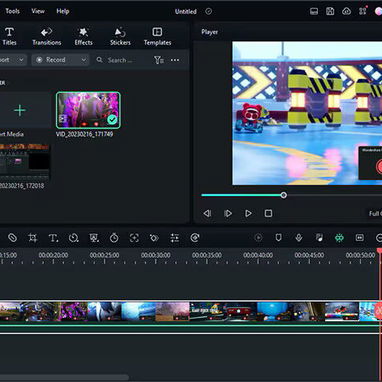Click 00:00:35:00 on the timeline ruler
382x382 pixels.
[x=207, y=255]
